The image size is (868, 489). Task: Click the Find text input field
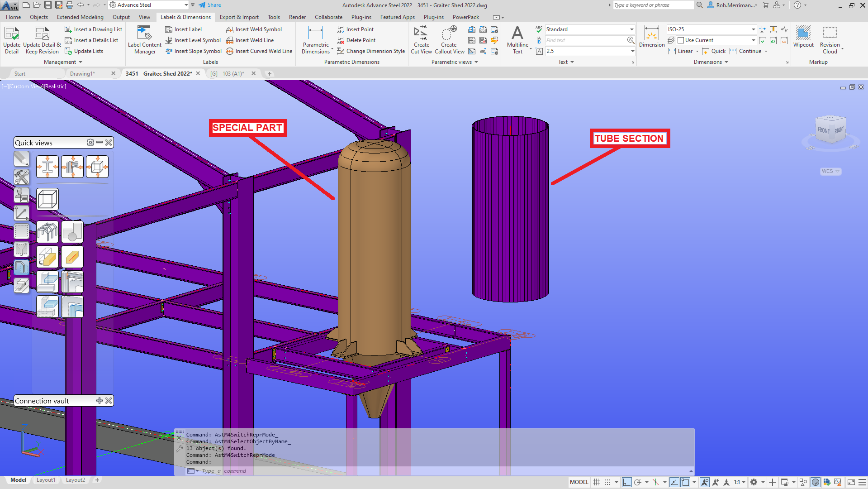coord(584,40)
